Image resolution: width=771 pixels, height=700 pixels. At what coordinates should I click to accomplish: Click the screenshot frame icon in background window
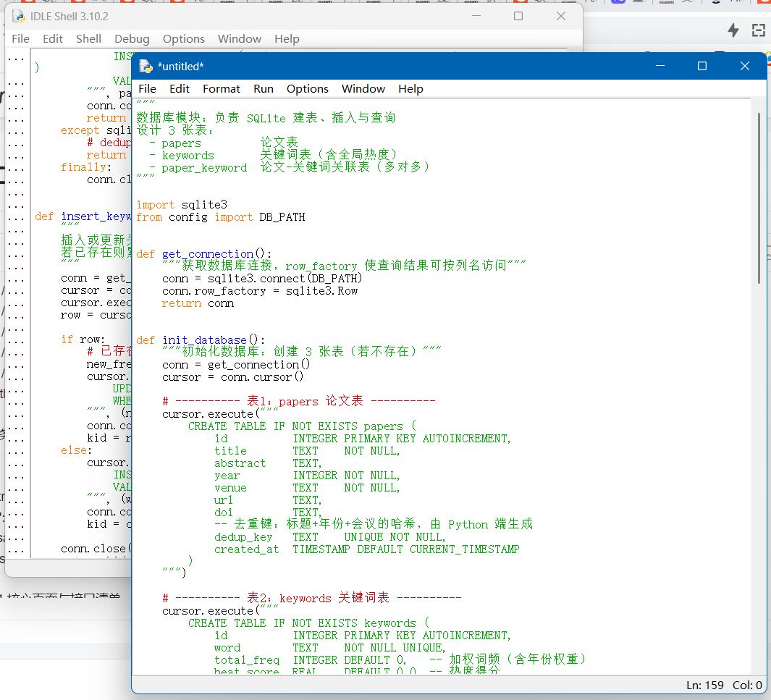pyautogui.click(x=759, y=30)
